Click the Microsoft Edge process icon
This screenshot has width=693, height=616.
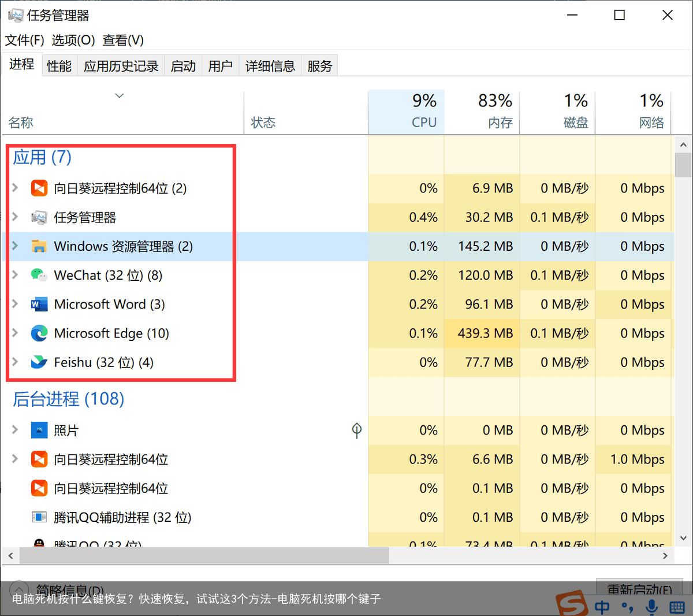[x=39, y=333]
